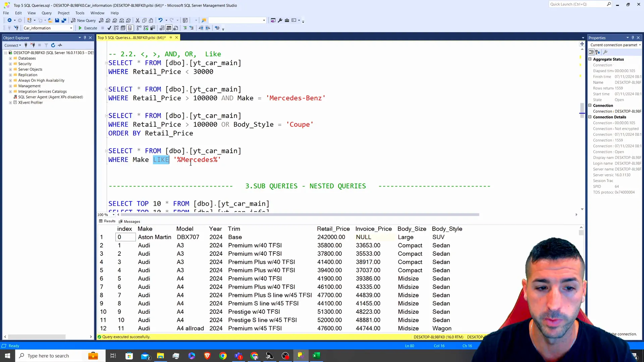Image resolution: width=644 pixels, height=362 pixels.
Task: Open Windows Start menu button
Action: pyautogui.click(x=7, y=356)
